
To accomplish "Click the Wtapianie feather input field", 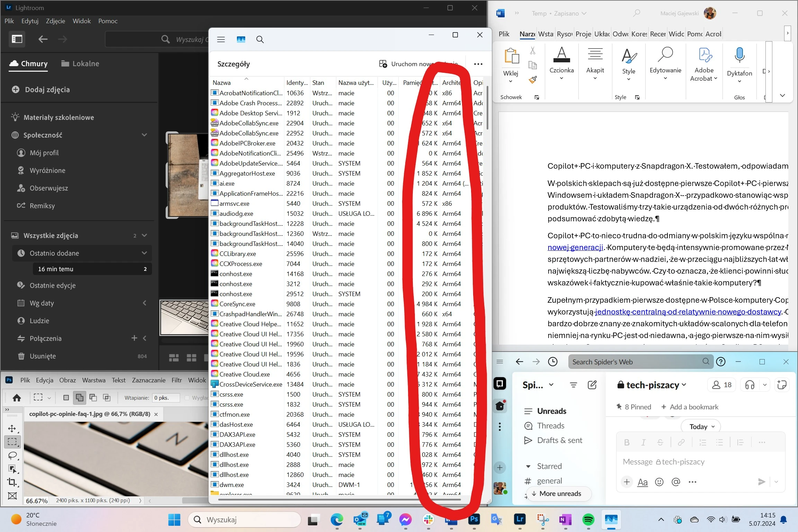I will click(x=166, y=398).
